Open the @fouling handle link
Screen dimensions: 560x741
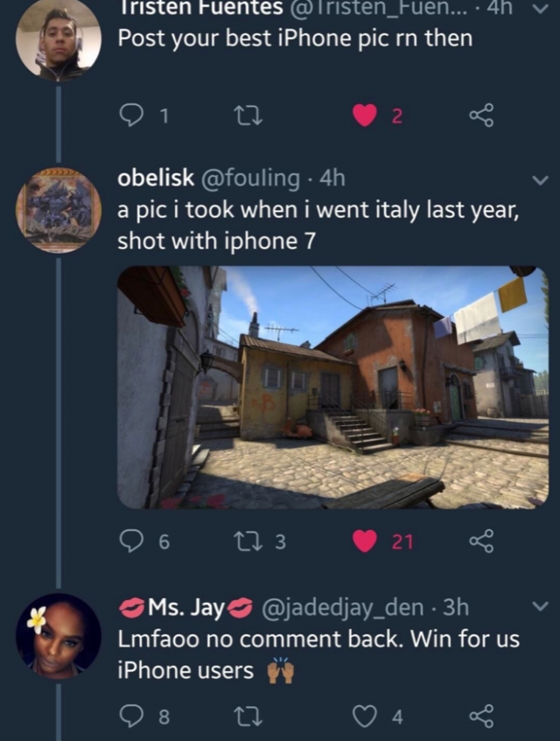[250, 178]
